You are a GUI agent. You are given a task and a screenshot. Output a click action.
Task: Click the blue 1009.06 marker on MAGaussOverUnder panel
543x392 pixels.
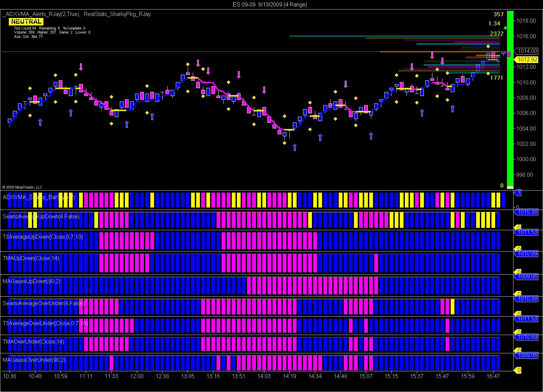point(526,355)
